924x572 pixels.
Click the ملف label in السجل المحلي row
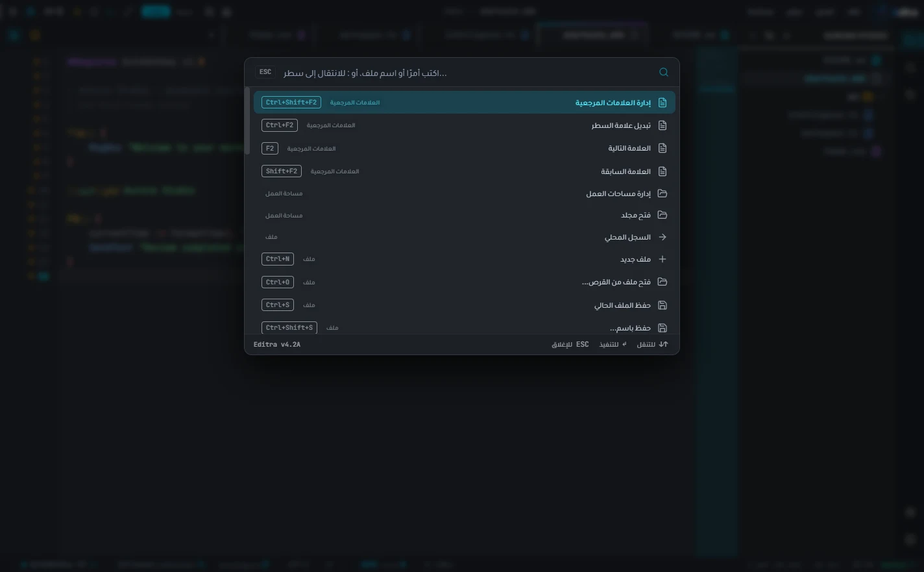(271, 237)
